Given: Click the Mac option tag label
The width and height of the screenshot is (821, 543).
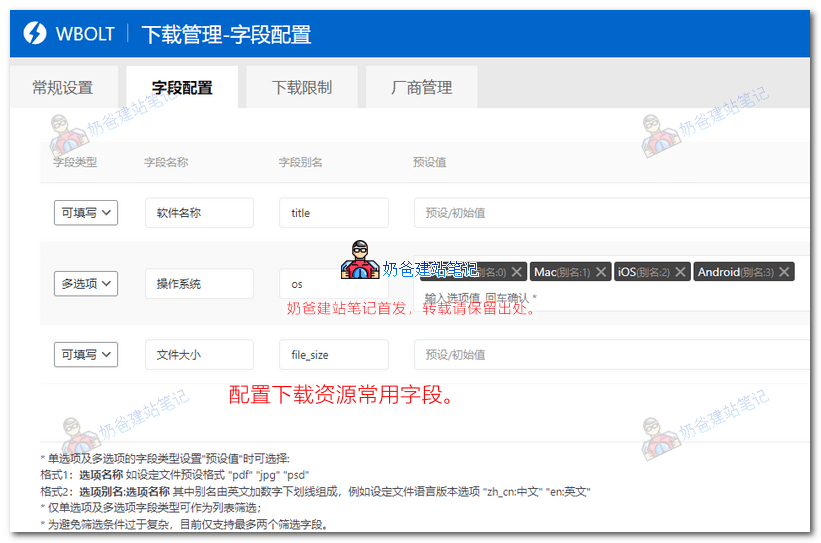Looking at the screenshot, I should pyautogui.click(x=562, y=272).
